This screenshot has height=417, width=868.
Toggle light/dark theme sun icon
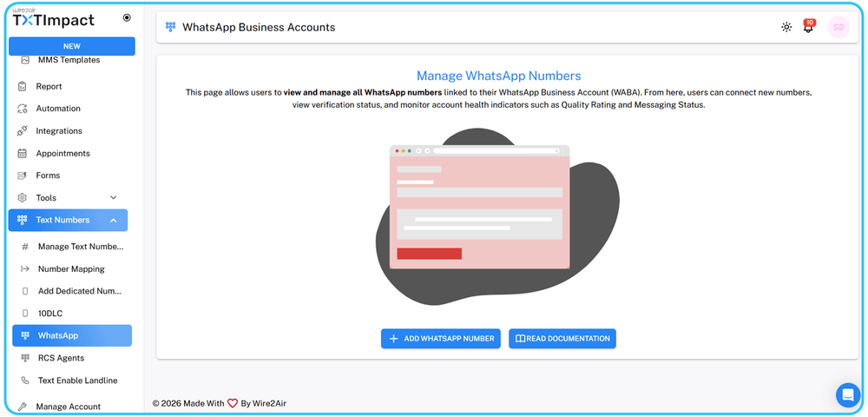tap(786, 27)
